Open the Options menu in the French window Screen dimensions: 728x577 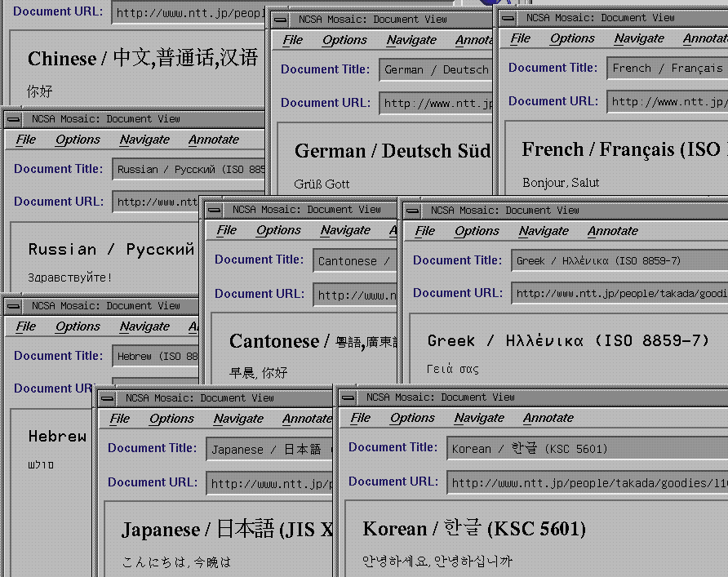click(572, 38)
